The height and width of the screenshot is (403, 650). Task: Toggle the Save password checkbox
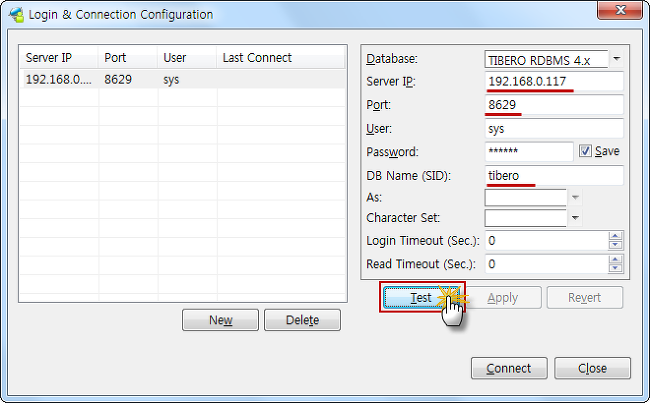click(585, 151)
